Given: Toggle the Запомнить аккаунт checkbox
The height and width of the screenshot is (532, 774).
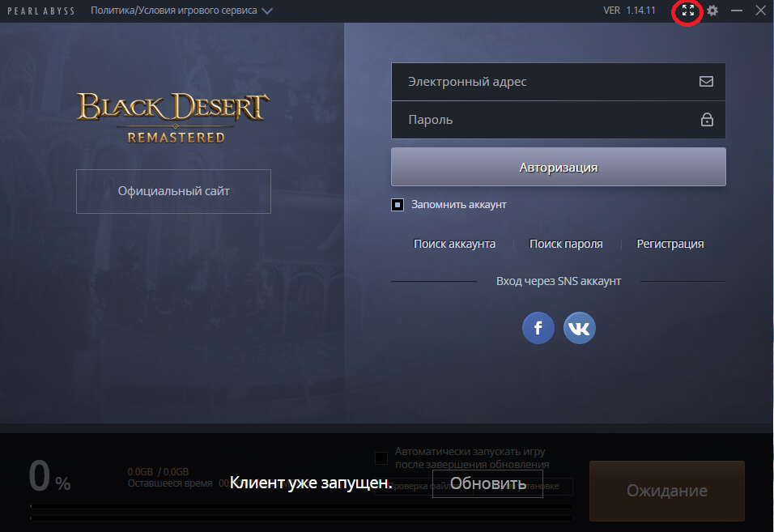Looking at the screenshot, I should click(x=398, y=204).
